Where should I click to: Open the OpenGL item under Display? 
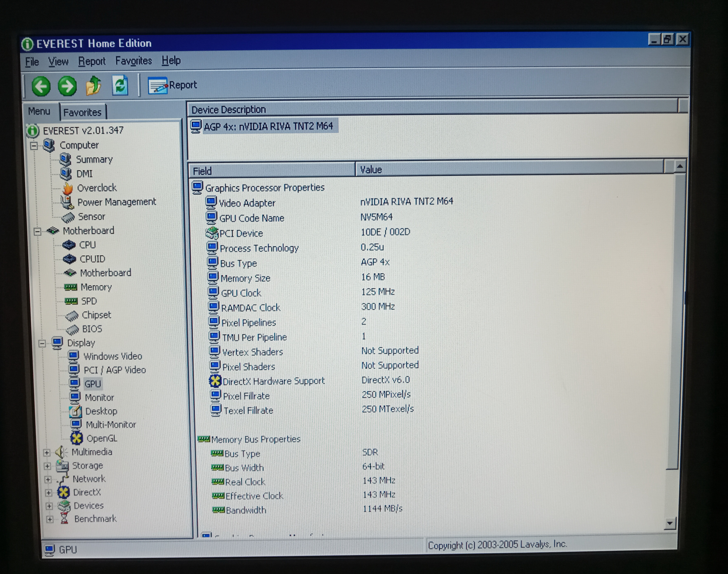pyautogui.click(x=101, y=438)
